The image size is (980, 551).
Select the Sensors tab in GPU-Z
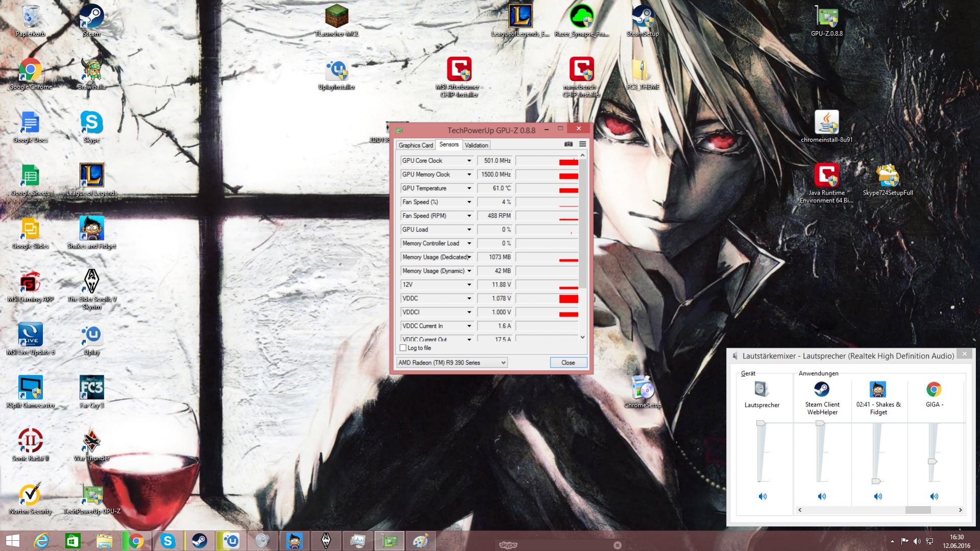click(x=449, y=145)
